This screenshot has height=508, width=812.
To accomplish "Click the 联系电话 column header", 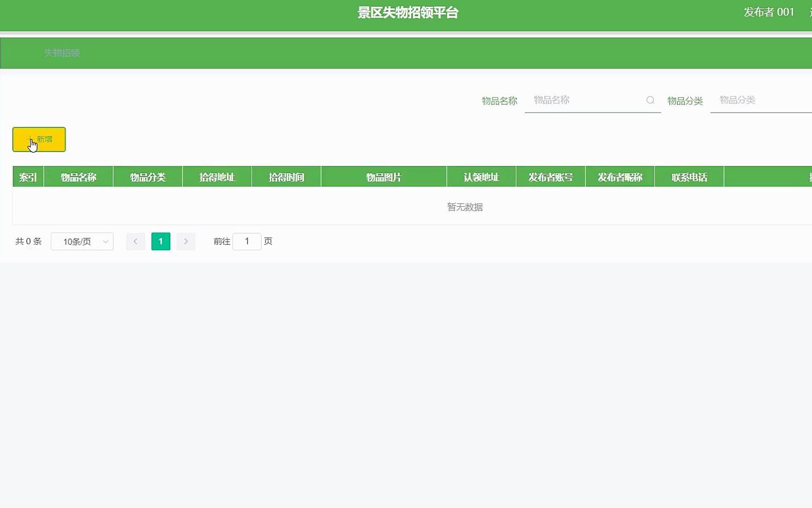I will [690, 177].
